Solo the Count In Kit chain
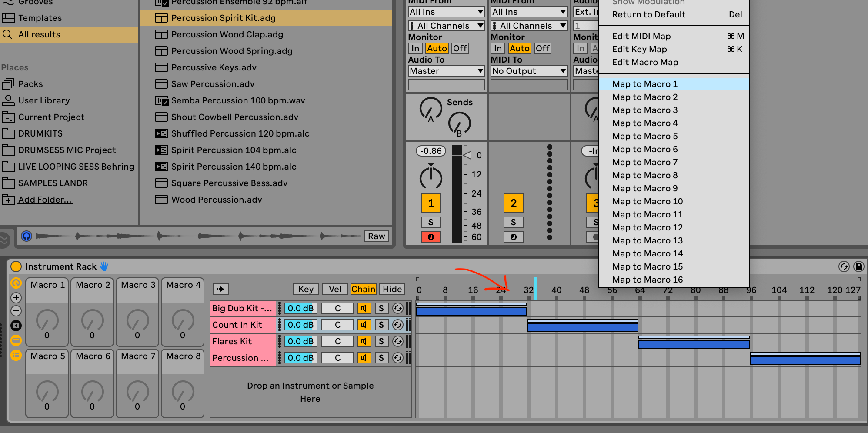The image size is (868, 433). (381, 325)
